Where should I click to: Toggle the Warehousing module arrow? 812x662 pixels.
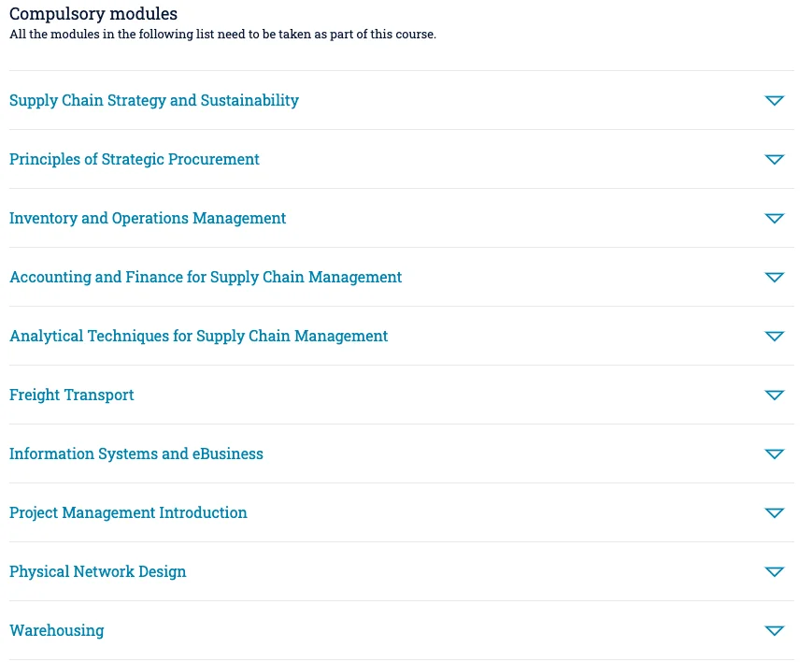pyautogui.click(x=774, y=630)
